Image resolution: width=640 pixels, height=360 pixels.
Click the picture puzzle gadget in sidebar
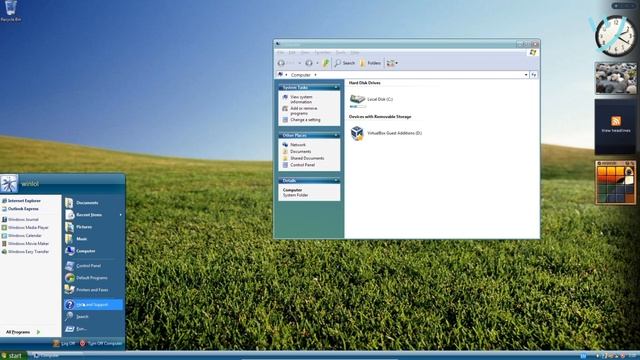click(616, 182)
